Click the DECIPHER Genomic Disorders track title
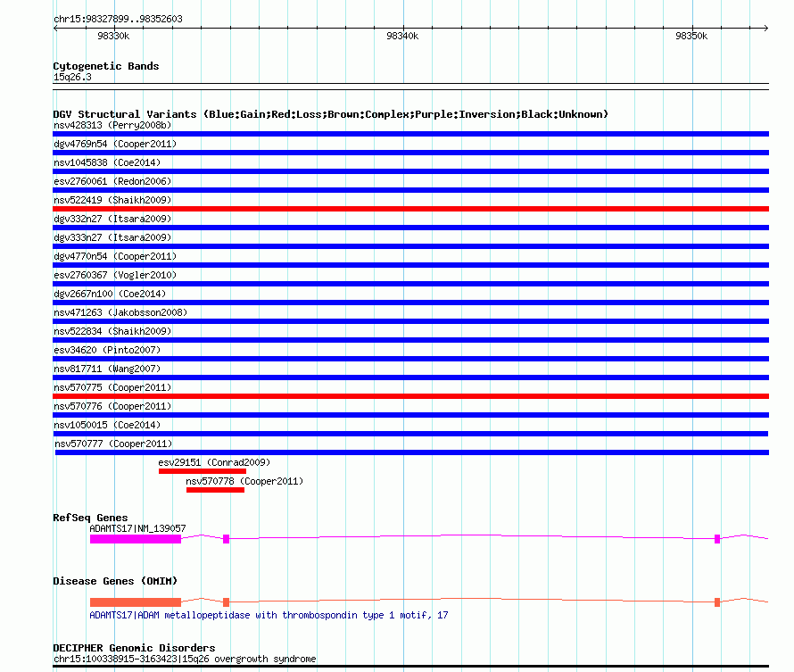The height and width of the screenshot is (672, 794). 134,648
